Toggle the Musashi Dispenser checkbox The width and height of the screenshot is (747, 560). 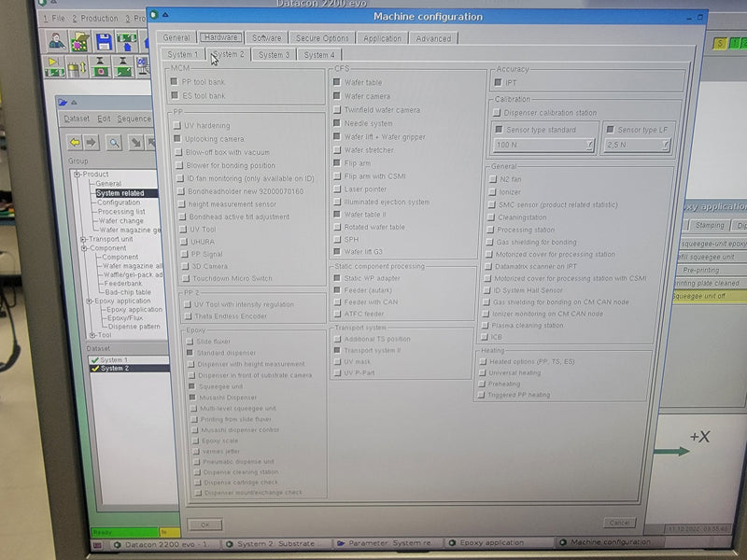[x=192, y=398]
